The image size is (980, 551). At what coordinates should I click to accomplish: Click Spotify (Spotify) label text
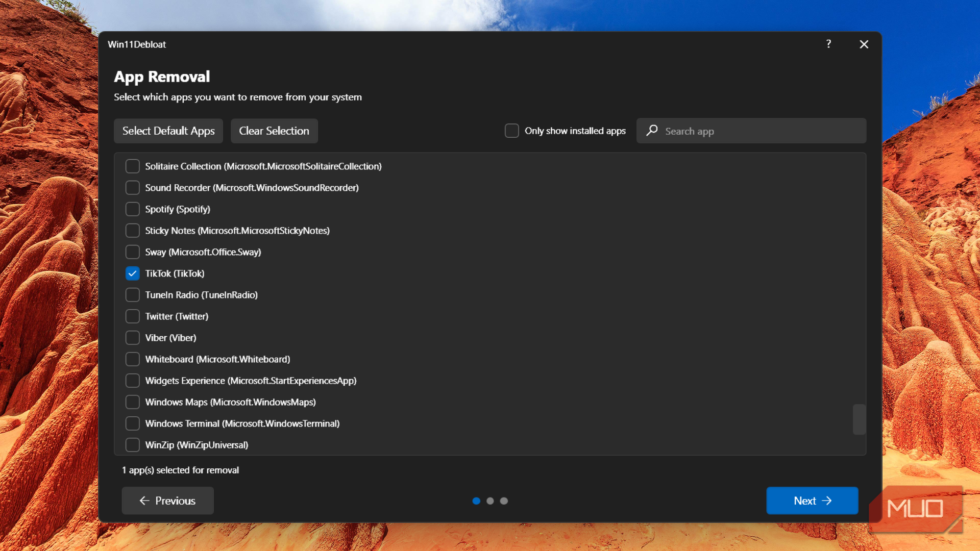178,209
